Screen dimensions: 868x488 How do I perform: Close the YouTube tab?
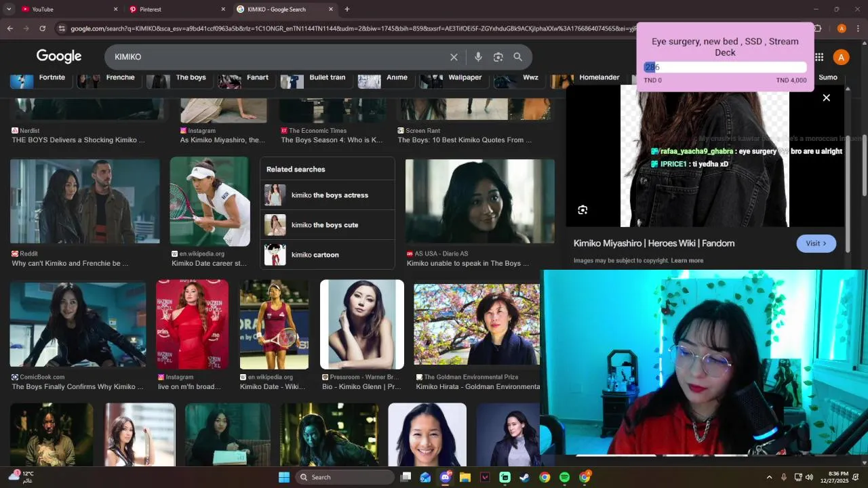tap(115, 9)
